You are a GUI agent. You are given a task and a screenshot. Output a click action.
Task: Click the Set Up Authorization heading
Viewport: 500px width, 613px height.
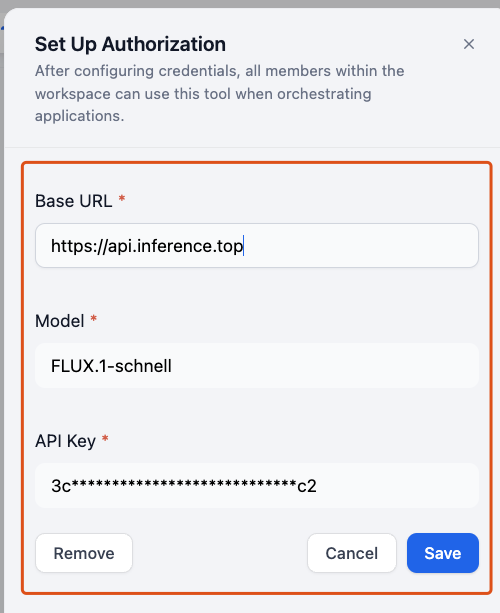pos(130,44)
